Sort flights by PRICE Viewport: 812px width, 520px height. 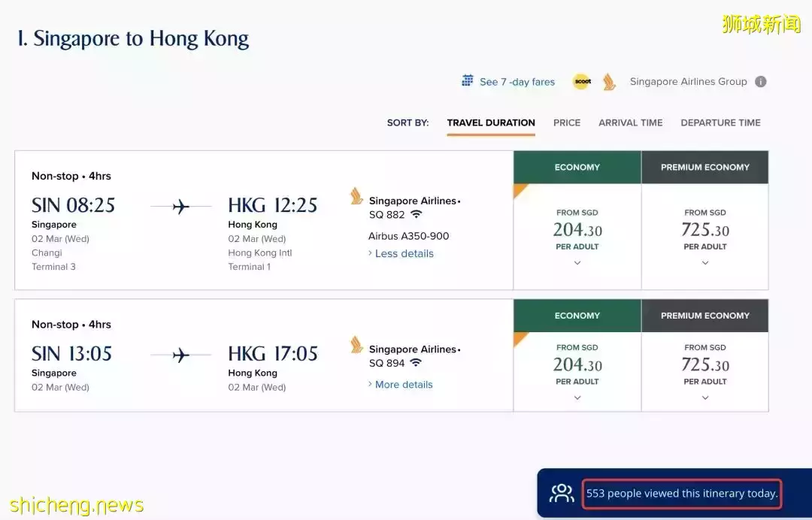[x=566, y=122]
